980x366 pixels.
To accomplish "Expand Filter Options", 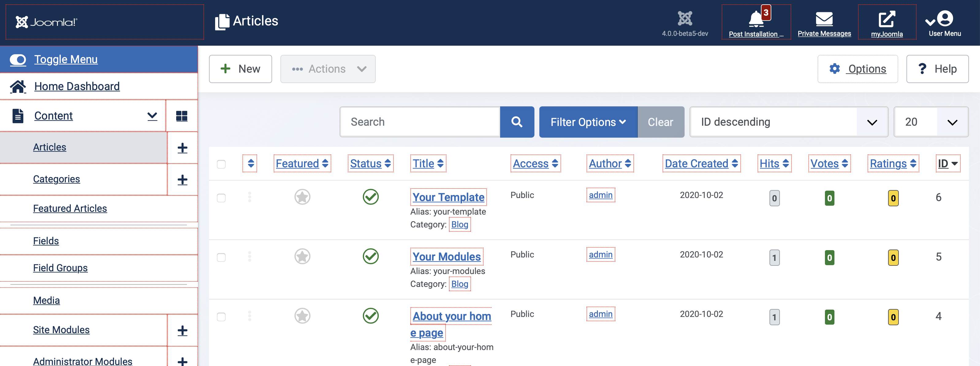I will click(x=588, y=122).
